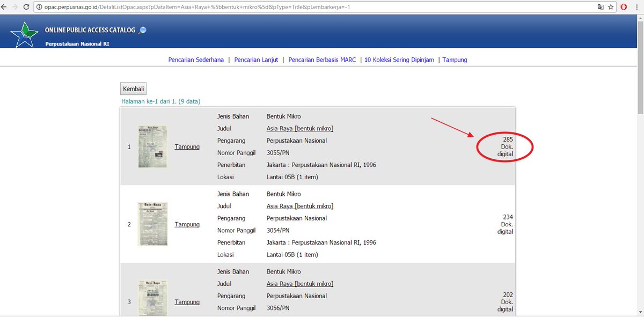Click the page vertical scrollbar thumb
The width and height of the screenshot is (644, 317).
click(640, 67)
